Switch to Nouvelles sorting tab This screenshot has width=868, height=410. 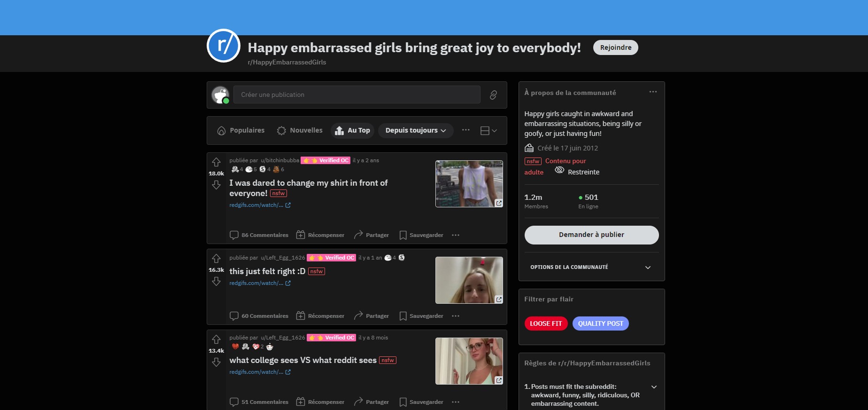(300, 131)
